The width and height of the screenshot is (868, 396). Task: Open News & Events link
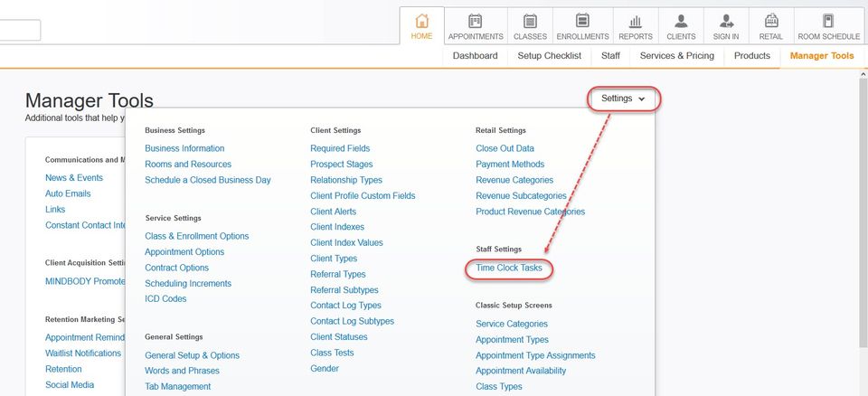[x=74, y=178]
